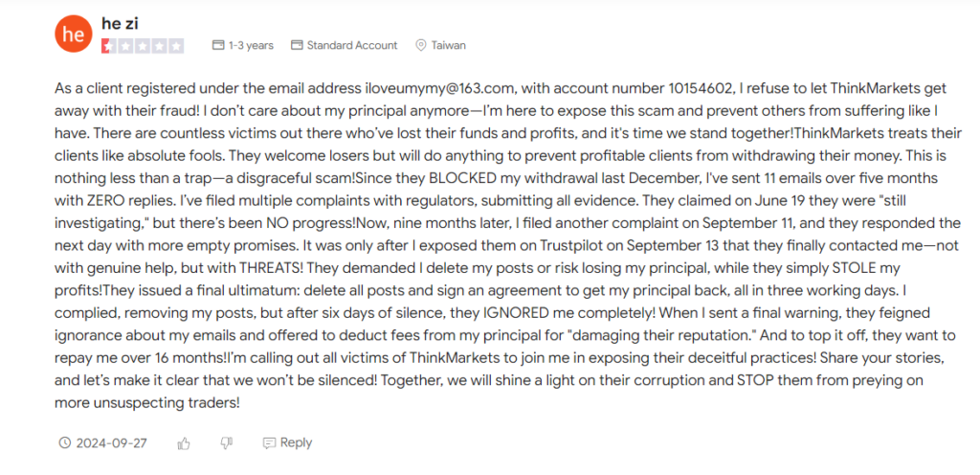Click the Standard Account icon
The width and height of the screenshot is (980, 475).
(x=297, y=45)
